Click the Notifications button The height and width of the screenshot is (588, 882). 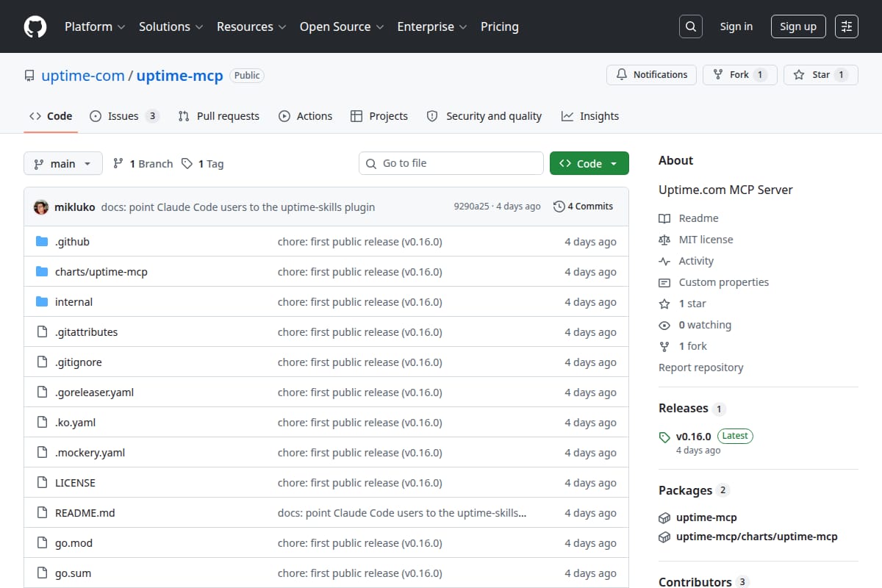(x=651, y=75)
